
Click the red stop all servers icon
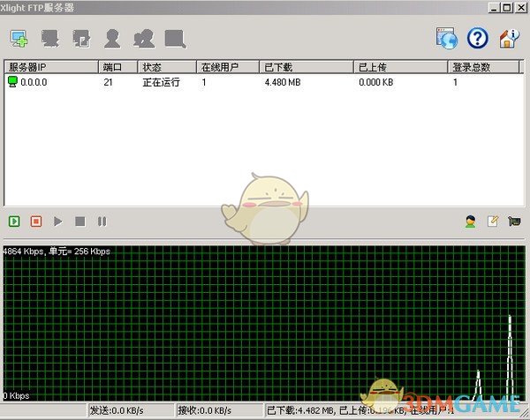point(36,221)
